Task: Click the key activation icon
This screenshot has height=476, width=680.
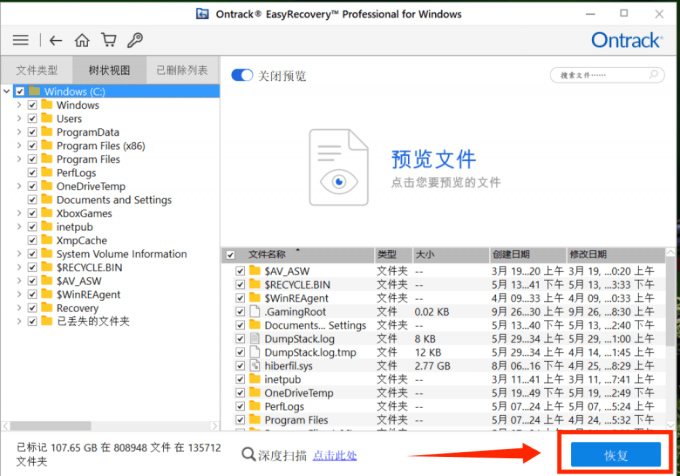Action: click(135, 41)
